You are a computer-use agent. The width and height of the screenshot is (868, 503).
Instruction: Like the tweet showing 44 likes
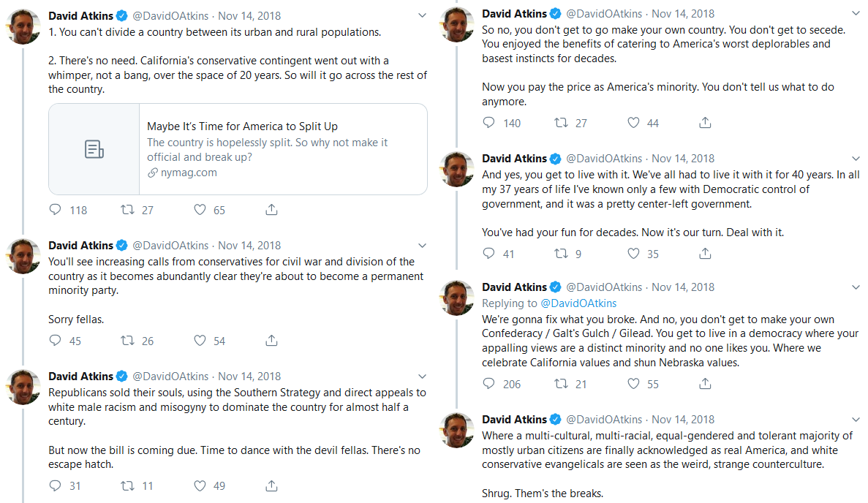[x=633, y=123]
